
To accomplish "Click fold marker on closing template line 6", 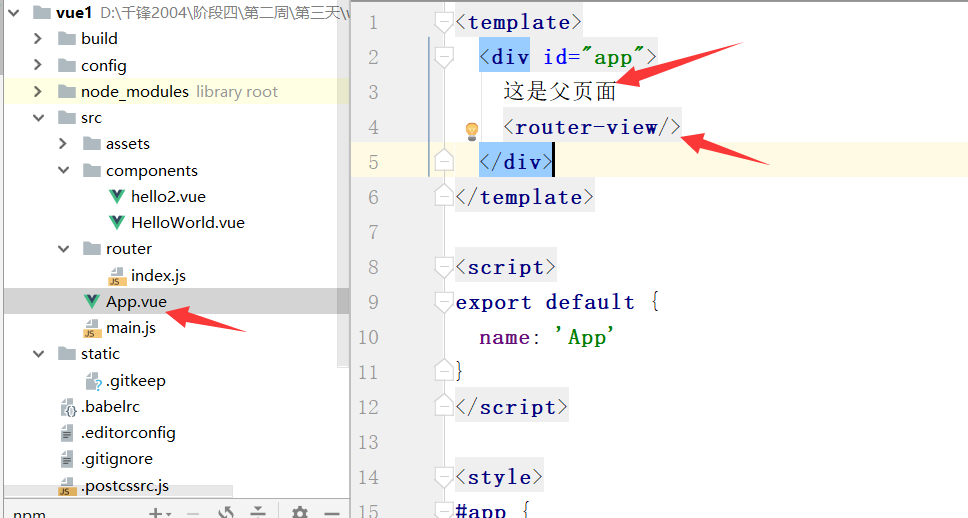I will tap(444, 195).
